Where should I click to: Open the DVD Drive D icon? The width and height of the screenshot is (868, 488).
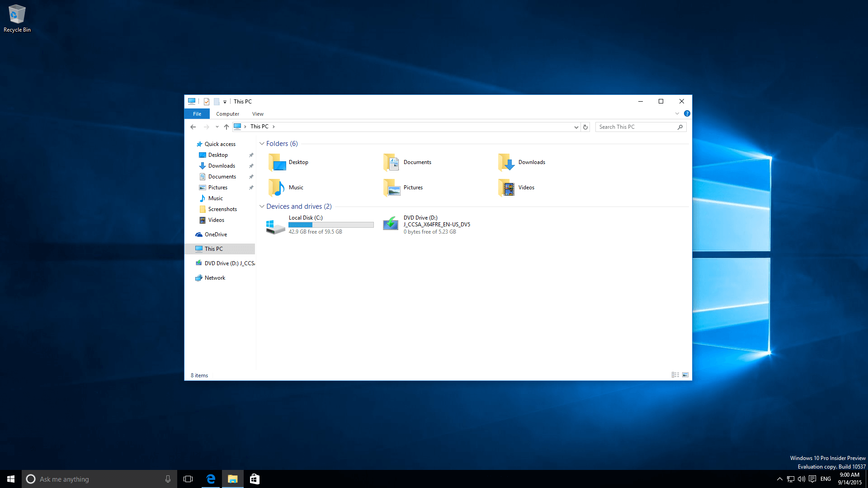point(391,224)
